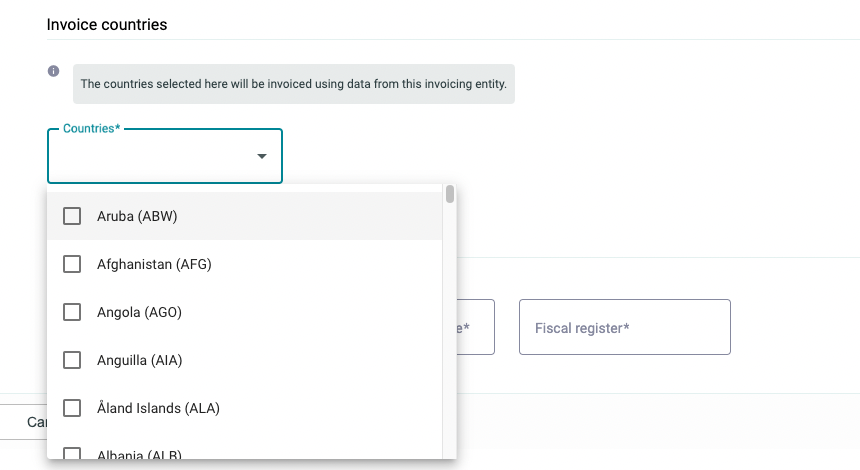
Task: Select the Aruba (ABW) list entry
Action: 245,216
